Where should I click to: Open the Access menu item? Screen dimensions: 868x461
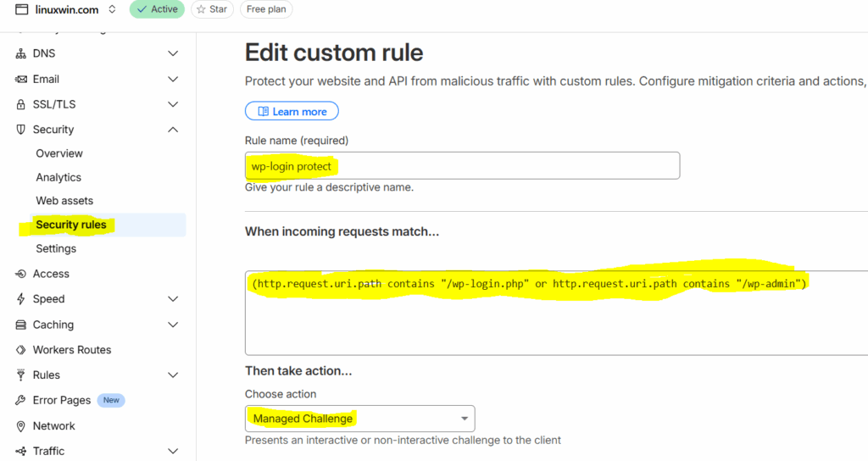(x=51, y=274)
